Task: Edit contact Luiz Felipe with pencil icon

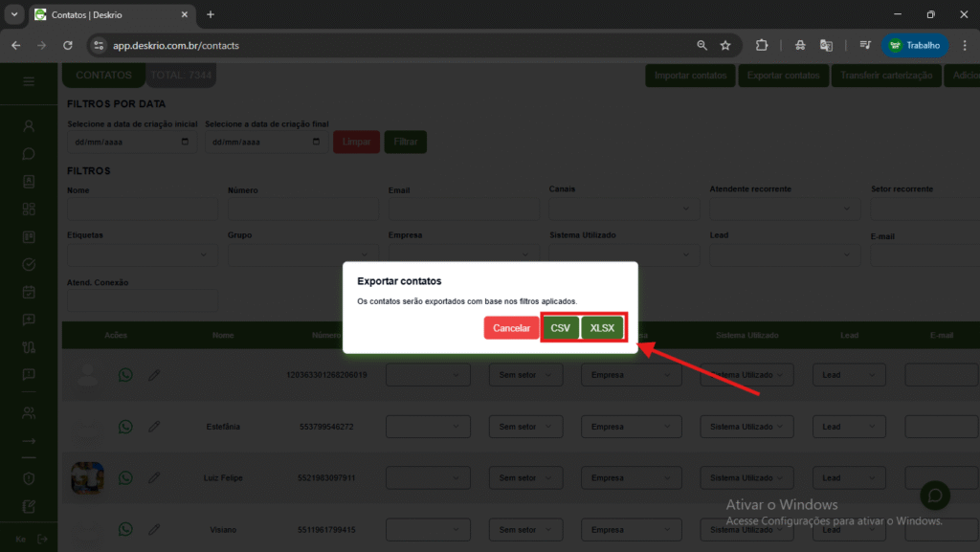Action: (x=154, y=477)
